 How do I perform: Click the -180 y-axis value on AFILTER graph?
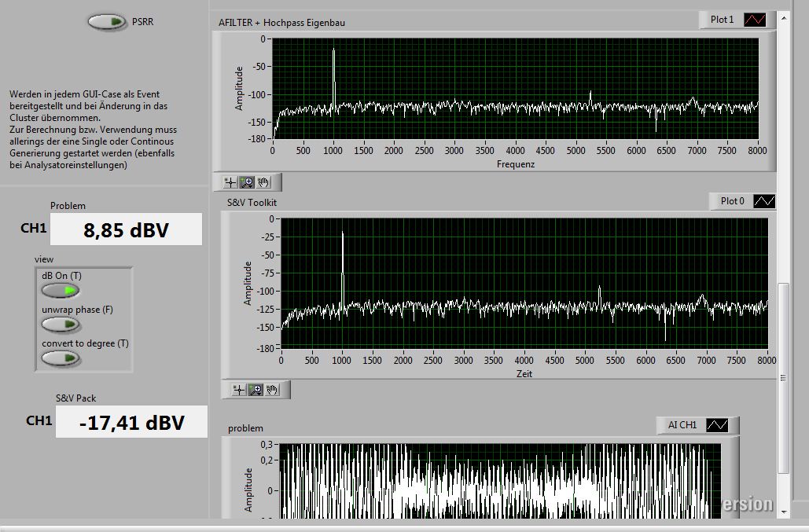(x=257, y=138)
